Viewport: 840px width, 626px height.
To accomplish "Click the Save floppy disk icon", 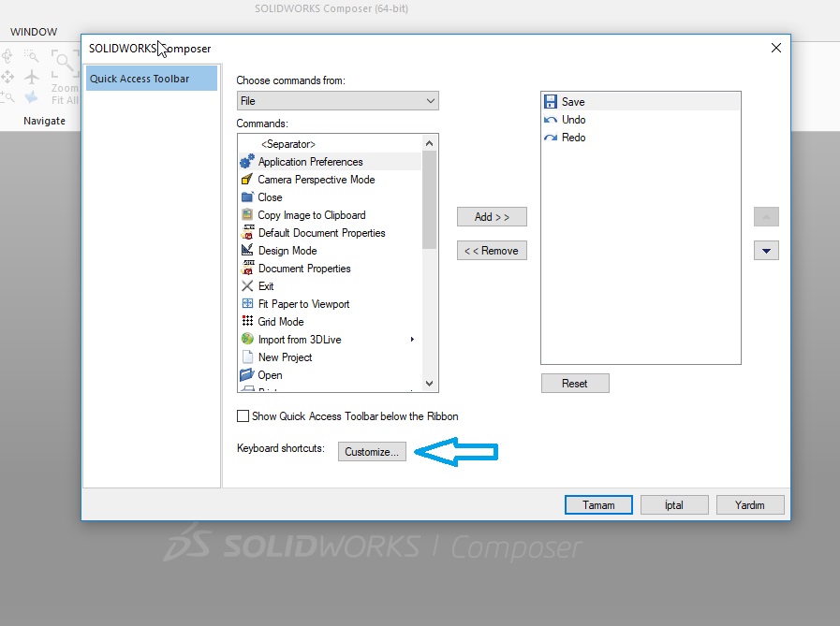I will coord(551,102).
